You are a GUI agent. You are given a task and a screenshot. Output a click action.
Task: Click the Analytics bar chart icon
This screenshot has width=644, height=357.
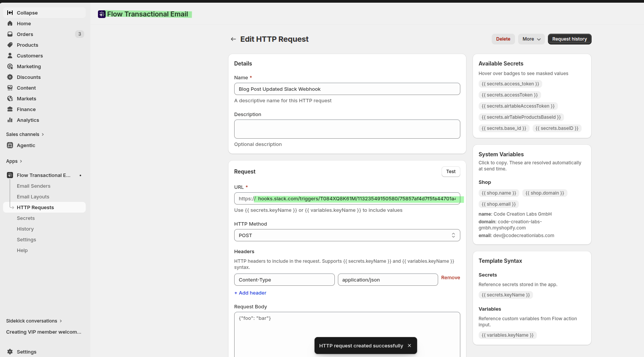tap(10, 120)
